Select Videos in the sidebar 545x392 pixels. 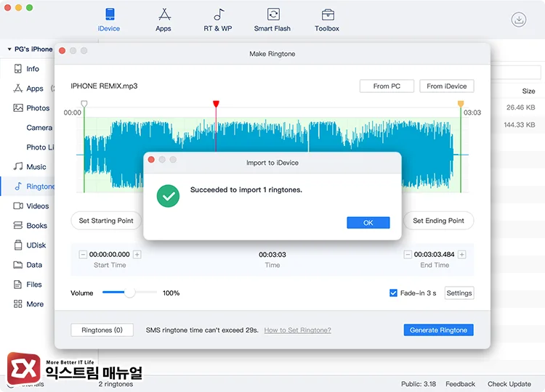pos(37,206)
